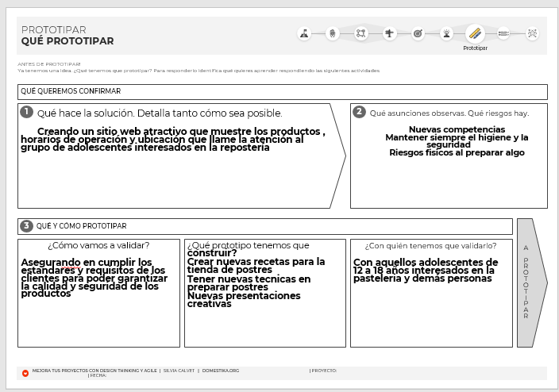Click the 'QUÉ PROTOTIPAR' title

(x=67, y=41)
